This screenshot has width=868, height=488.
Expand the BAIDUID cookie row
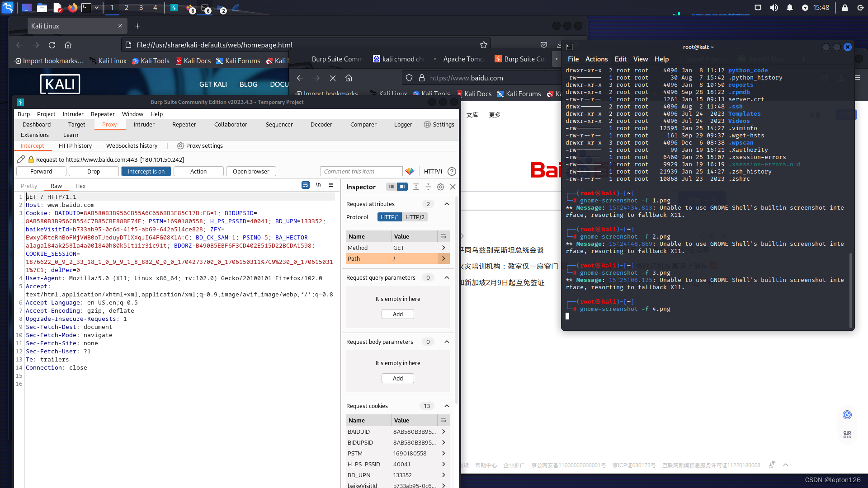(443, 432)
